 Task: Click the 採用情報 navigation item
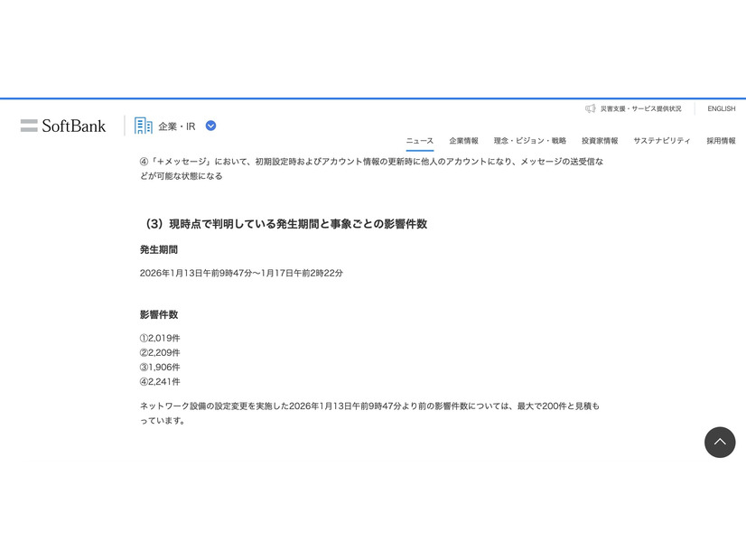point(719,141)
